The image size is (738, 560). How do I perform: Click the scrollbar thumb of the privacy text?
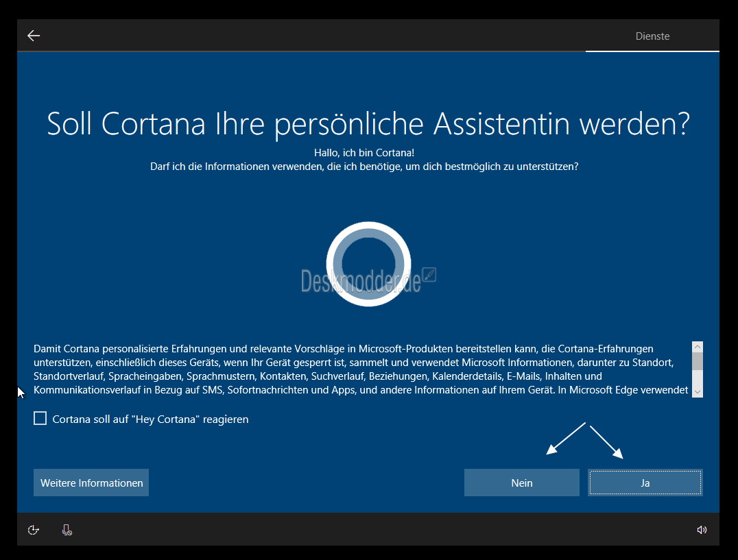coord(697,361)
